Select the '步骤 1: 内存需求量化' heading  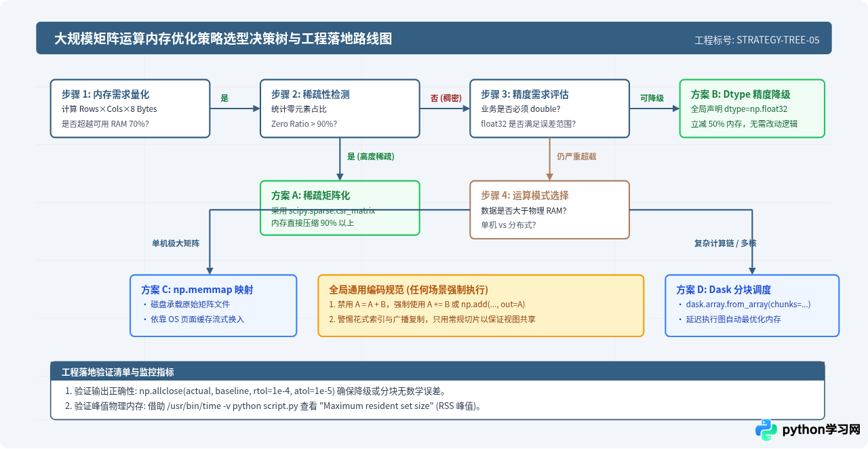[105, 94]
